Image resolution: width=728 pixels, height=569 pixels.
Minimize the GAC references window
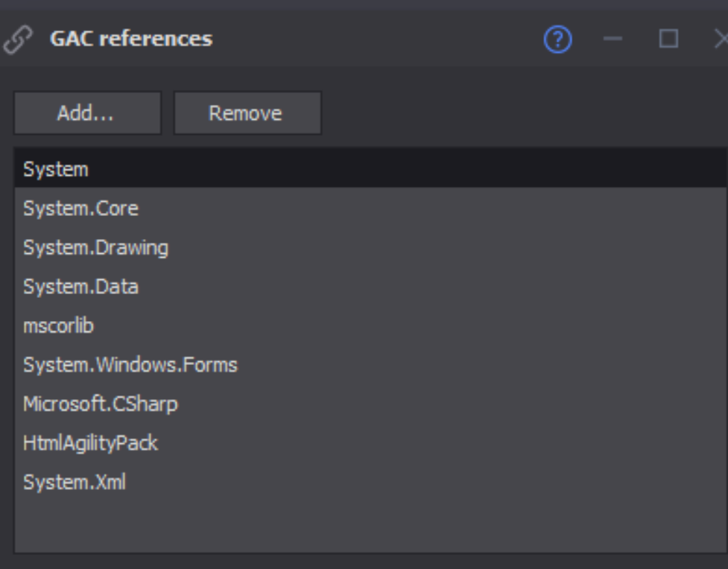[x=613, y=39]
